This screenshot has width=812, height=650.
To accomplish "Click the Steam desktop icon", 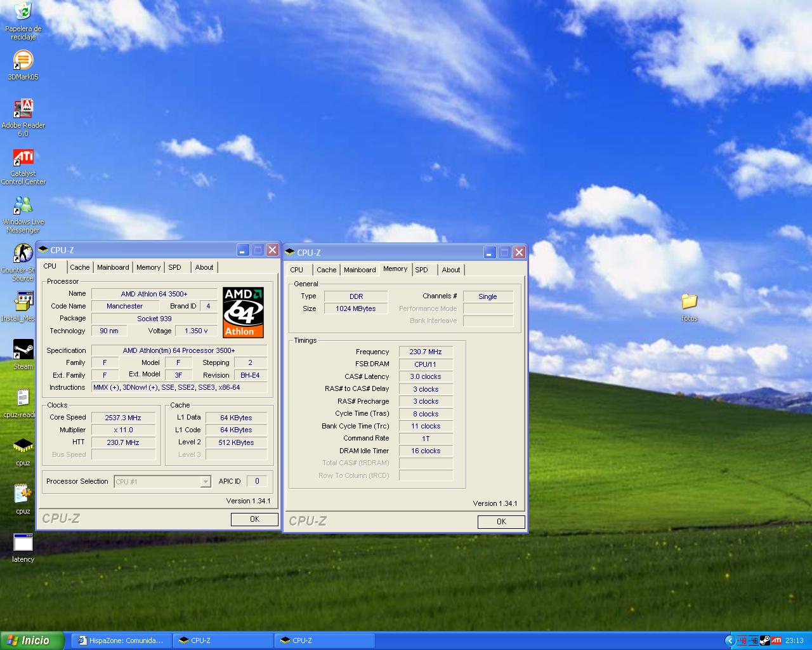I will (23, 350).
